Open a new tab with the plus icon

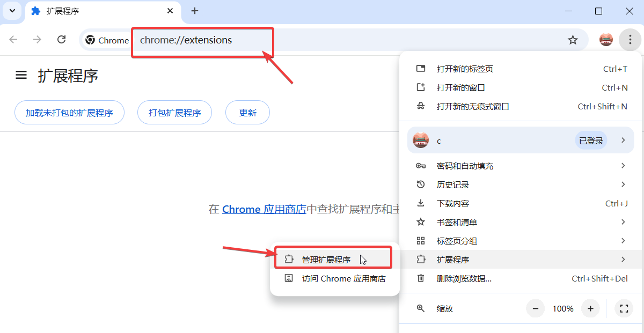click(x=194, y=11)
